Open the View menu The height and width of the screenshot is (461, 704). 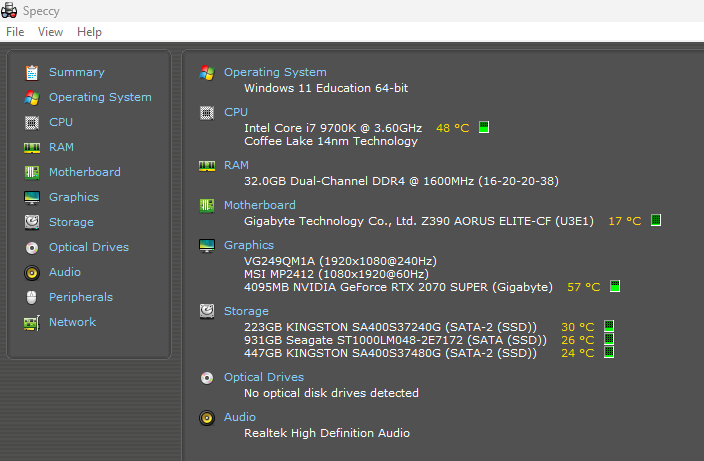pos(50,32)
